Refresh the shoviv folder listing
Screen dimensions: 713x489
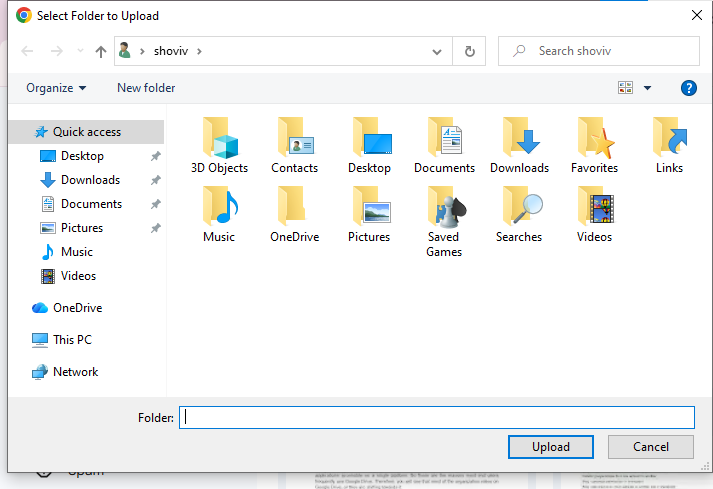[x=469, y=51]
